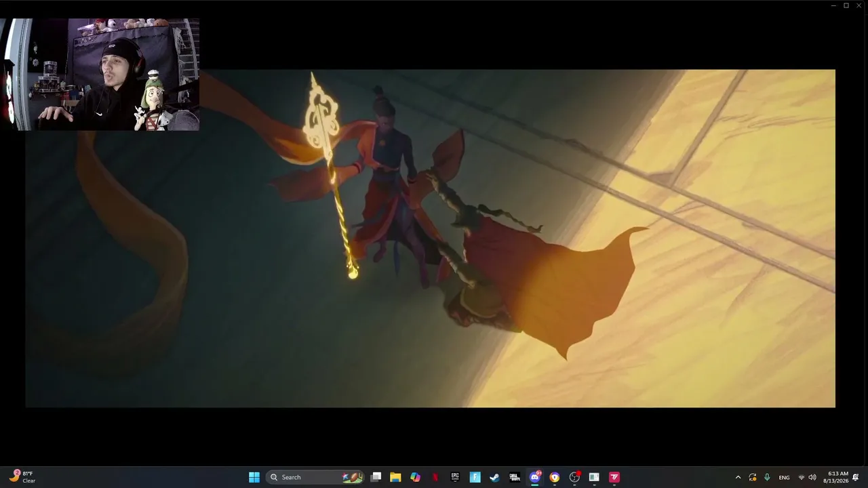Viewport: 868px width, 488px height.
Task: Launch Microsoft Copilot from the taskbar
Action: 415,477
